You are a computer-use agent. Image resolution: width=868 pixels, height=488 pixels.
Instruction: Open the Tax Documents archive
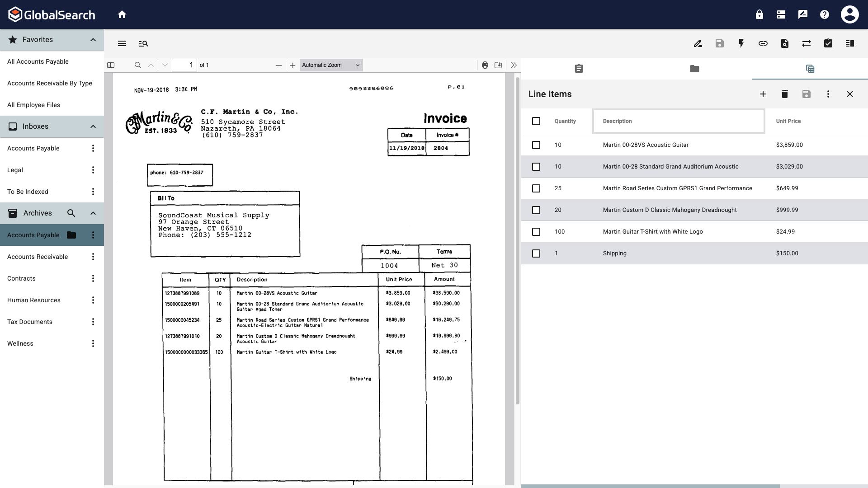tap(30, 322)
